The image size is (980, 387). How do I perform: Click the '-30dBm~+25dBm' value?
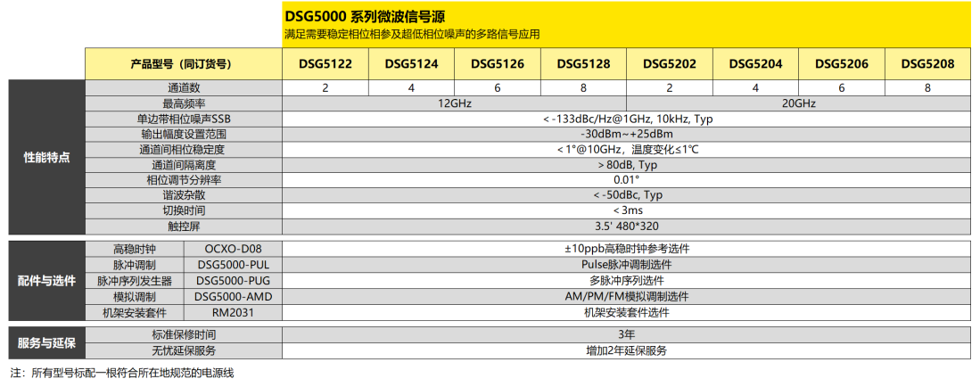(x=627, y=135)
